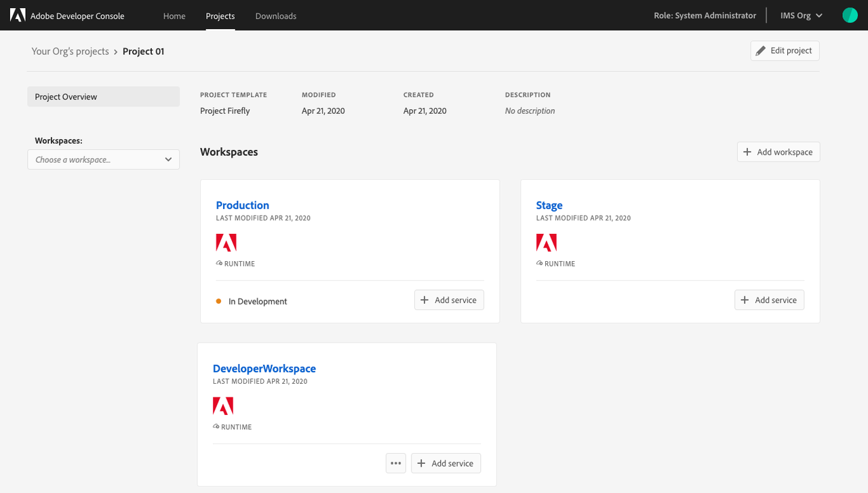Open the user avatar profile icon

click(x=850, y=16)
